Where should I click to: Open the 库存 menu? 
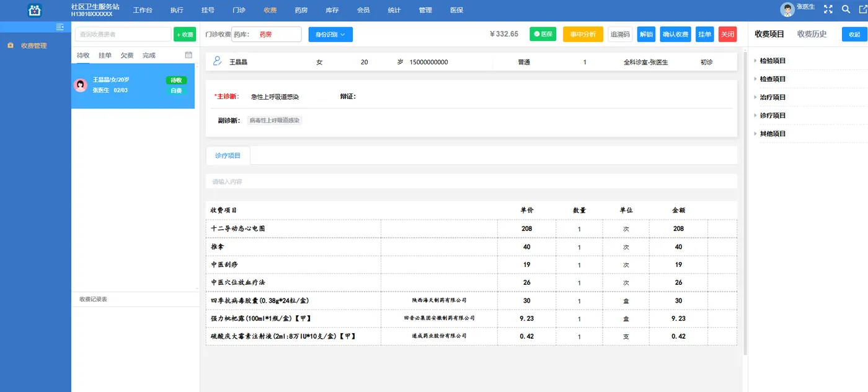332,11
